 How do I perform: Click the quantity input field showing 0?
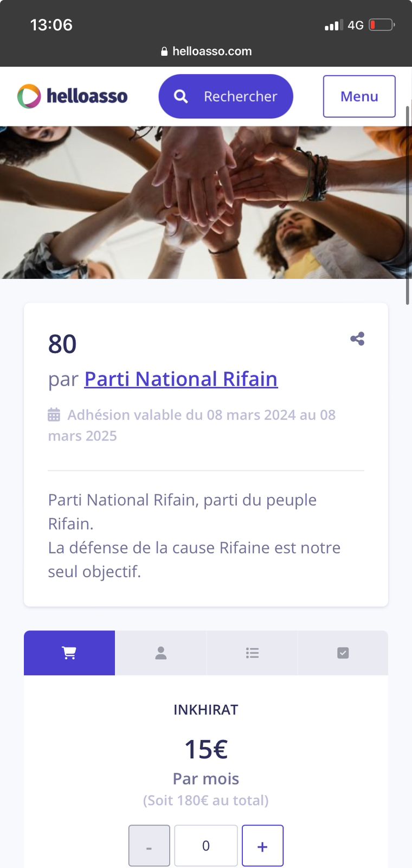point(206,846)
